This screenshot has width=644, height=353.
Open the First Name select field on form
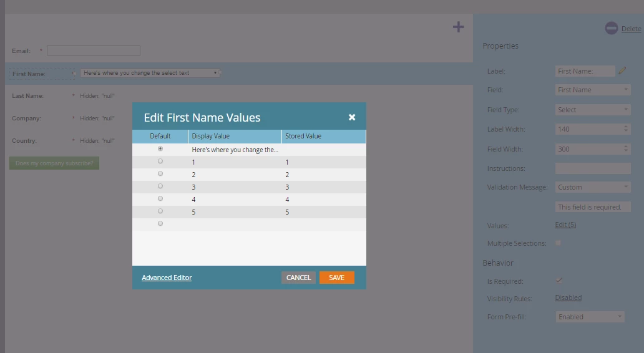150,73
